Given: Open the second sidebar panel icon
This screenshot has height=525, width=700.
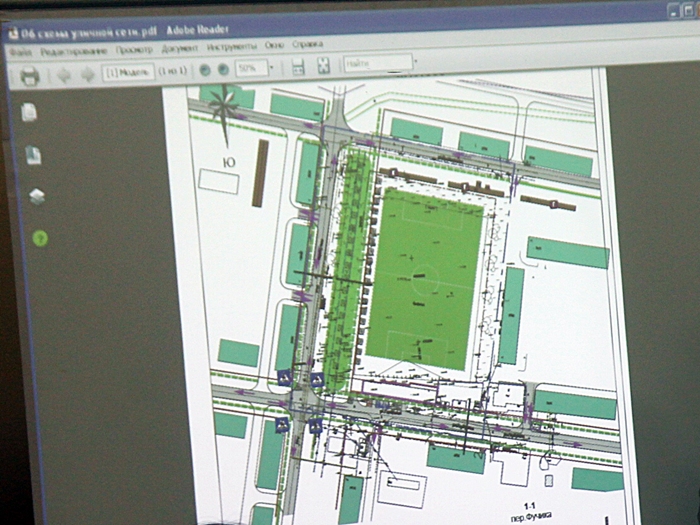Looking at the screenshot, I should pyautogui.click(x=33, y=155).
